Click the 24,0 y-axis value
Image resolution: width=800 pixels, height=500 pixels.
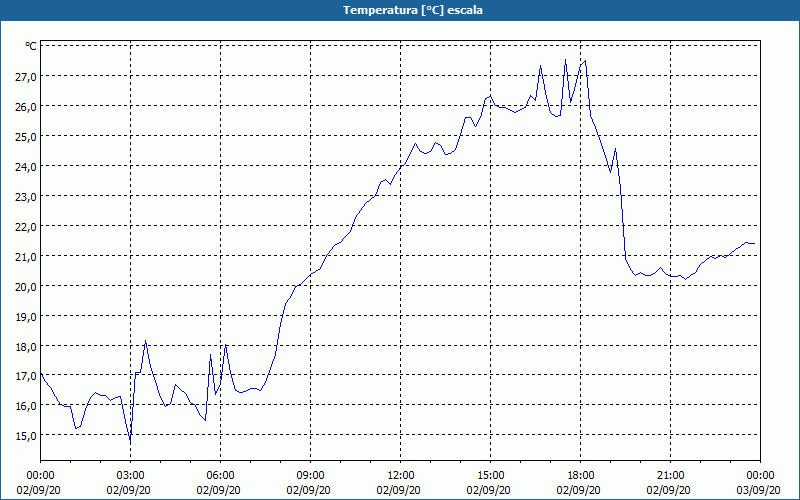[26, 166]
